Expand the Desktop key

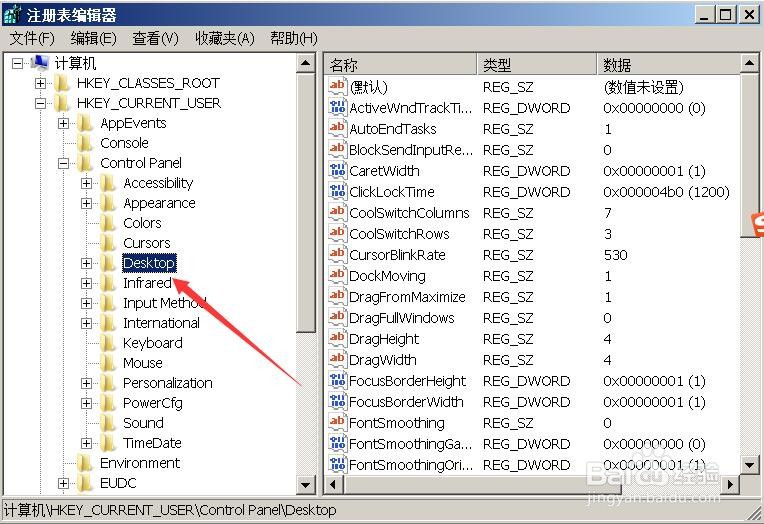tap(86, 263)
